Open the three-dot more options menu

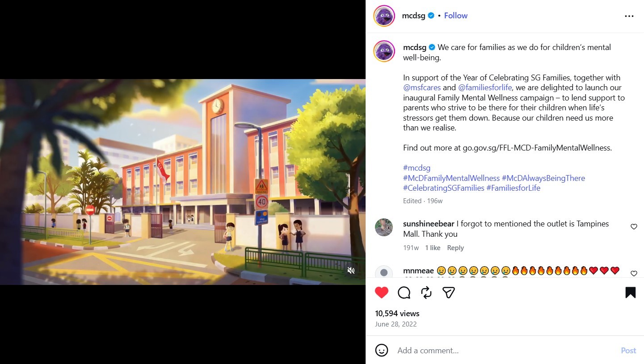click(x=629, y=16)
